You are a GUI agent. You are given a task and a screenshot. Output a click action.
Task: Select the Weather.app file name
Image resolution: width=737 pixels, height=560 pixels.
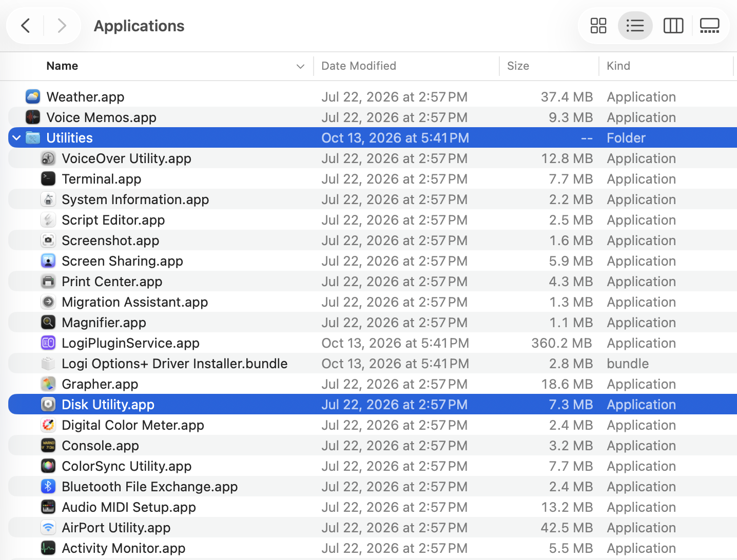click(x=85, y=97)
